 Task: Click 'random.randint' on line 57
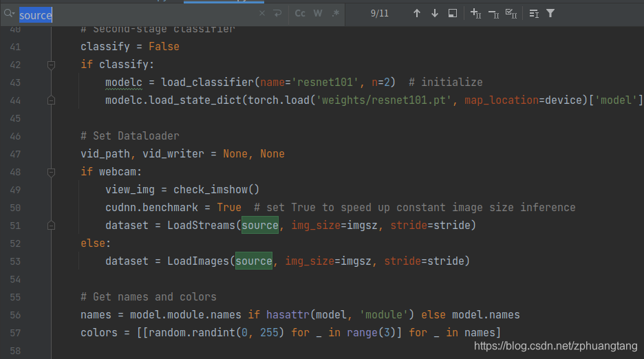click(192, 332)
